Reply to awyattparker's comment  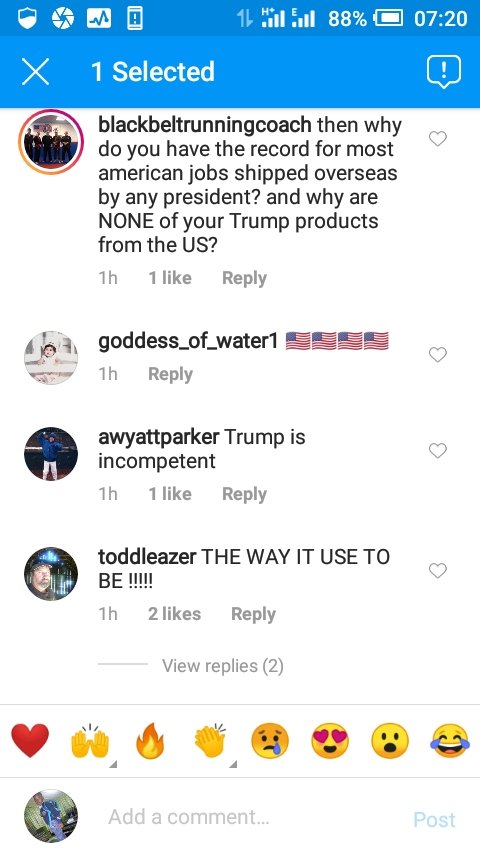click(244, 494)
